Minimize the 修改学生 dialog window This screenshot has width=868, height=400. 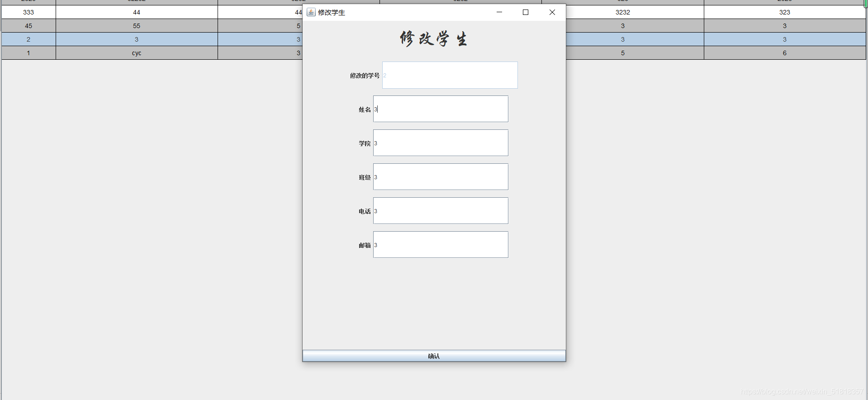[499, 12]
